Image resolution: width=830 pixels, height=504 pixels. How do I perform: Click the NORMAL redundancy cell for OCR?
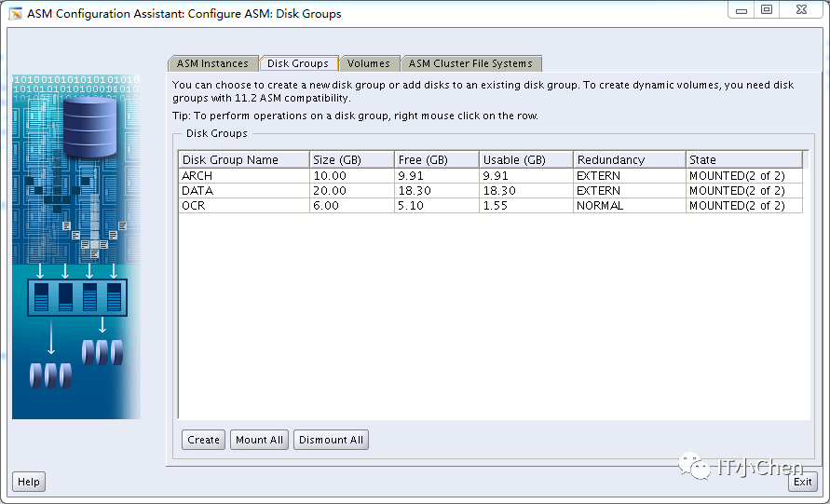point(630,205)
